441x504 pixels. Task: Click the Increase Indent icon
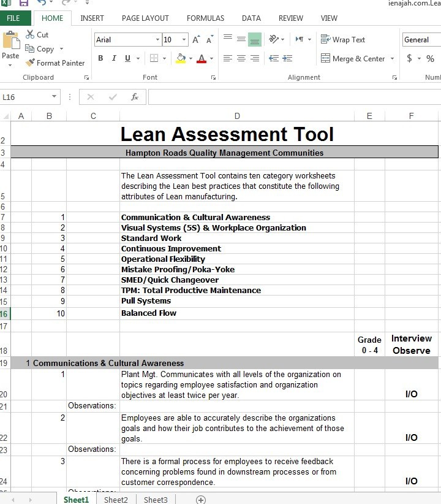coord(287,59)
